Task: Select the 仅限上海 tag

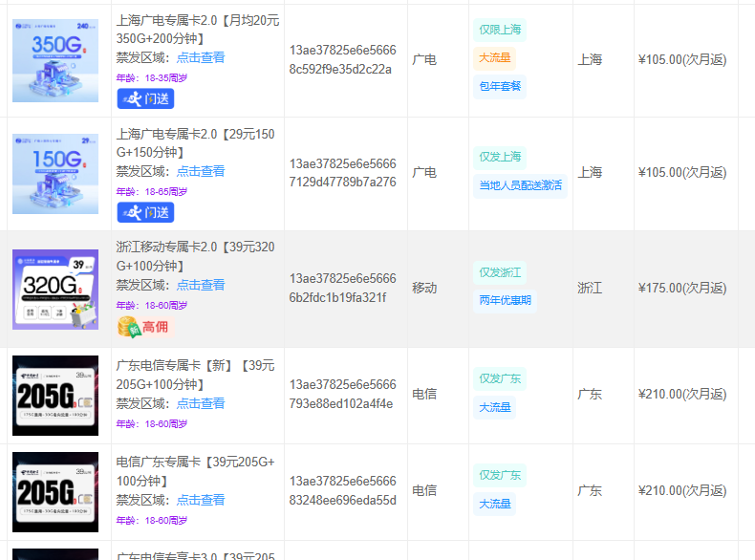Action: click(x=500, y=30)
